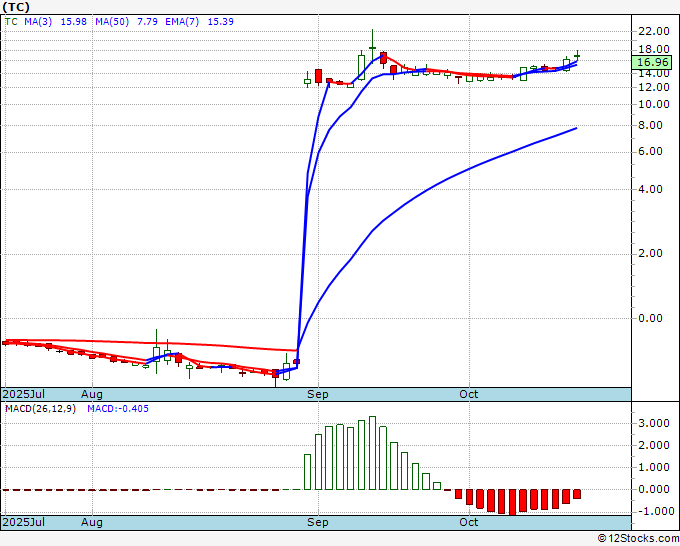Screen dimensions: 680x546
Task: Click the TC ticker label in legend
Action: coord(11,22)
